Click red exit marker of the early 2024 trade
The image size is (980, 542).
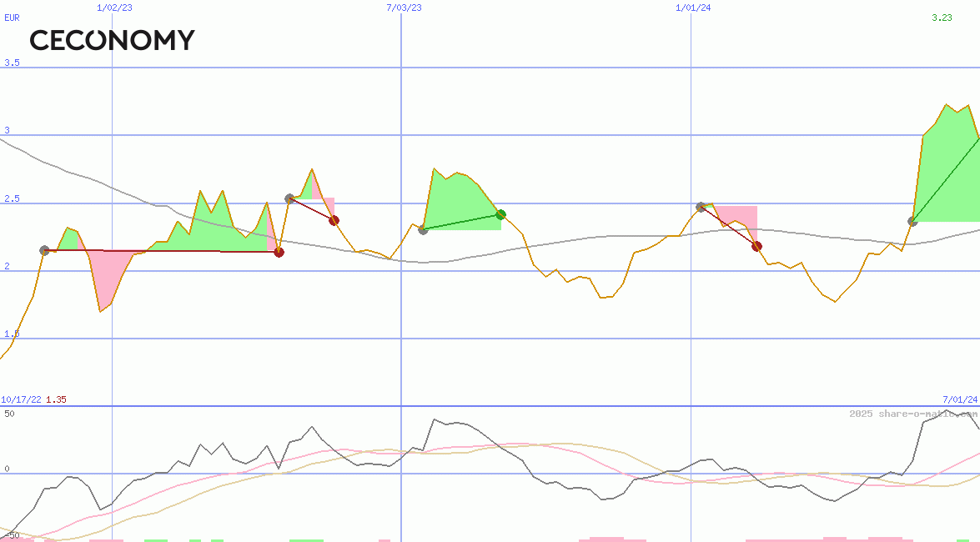coord(756,246)
